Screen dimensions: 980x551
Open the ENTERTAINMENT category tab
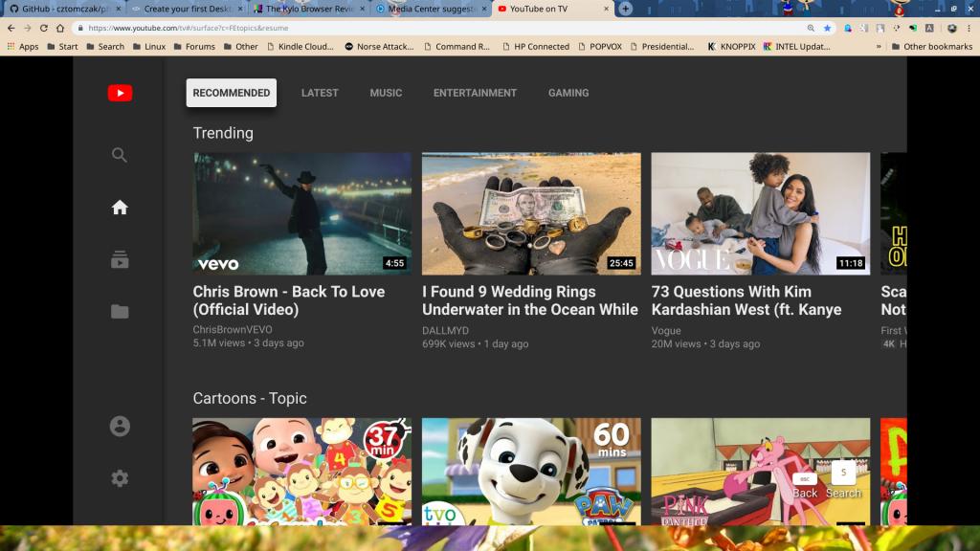point(475,93)
